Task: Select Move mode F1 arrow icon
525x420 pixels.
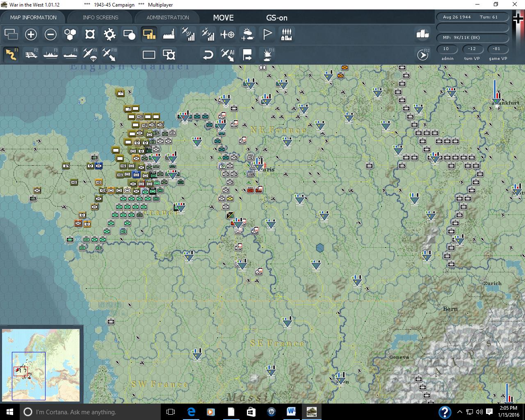Action: [x=11, y=55]
